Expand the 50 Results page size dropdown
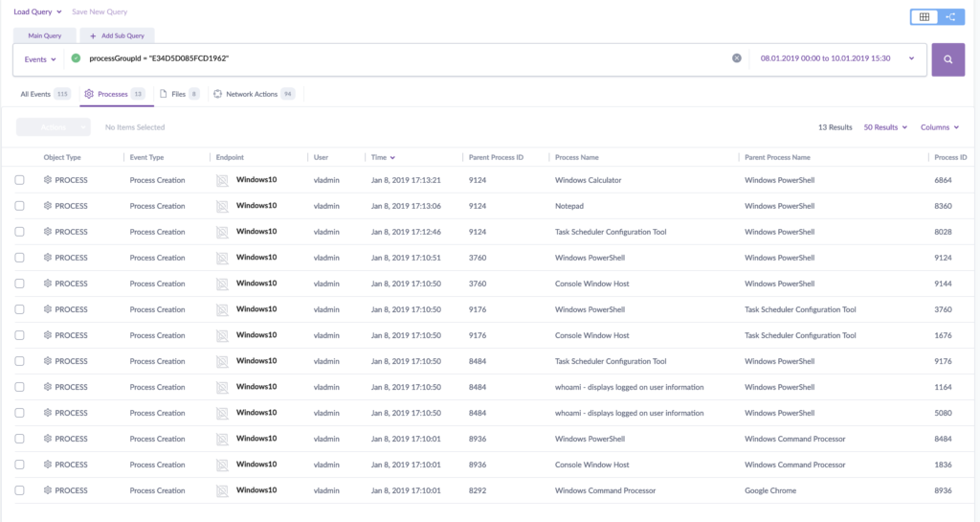Viewport: 980px width, 522px height. tap(885, 127)
